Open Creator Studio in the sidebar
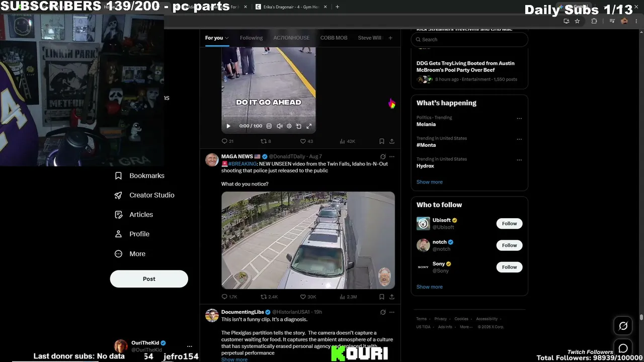This screenshot has height=362, width=644. (x=144, y=195)
